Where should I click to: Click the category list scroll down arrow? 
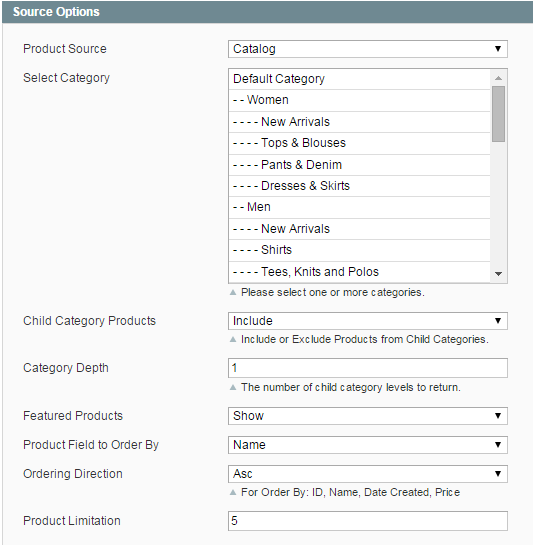point(498,274)
